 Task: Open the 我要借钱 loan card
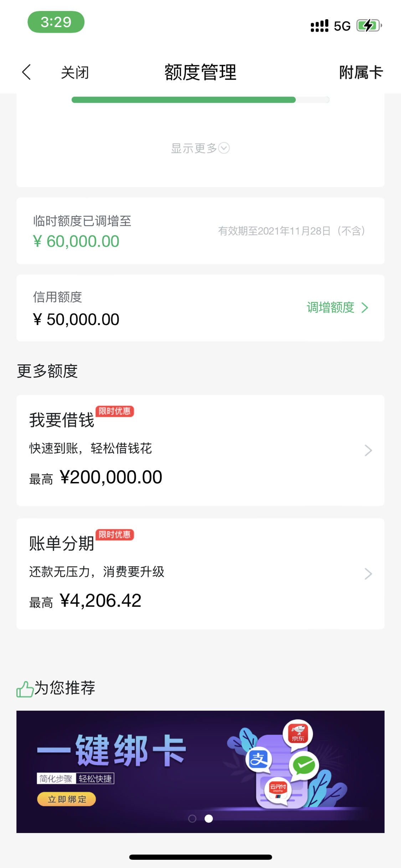tap(200, 450)
